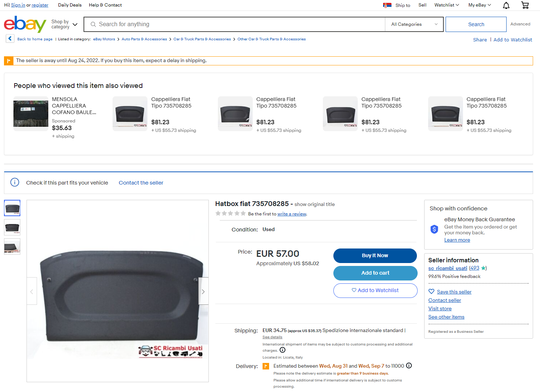Open the 493 feedback score link
Viewport: 540px width, 392px height.
click(475, 268)
